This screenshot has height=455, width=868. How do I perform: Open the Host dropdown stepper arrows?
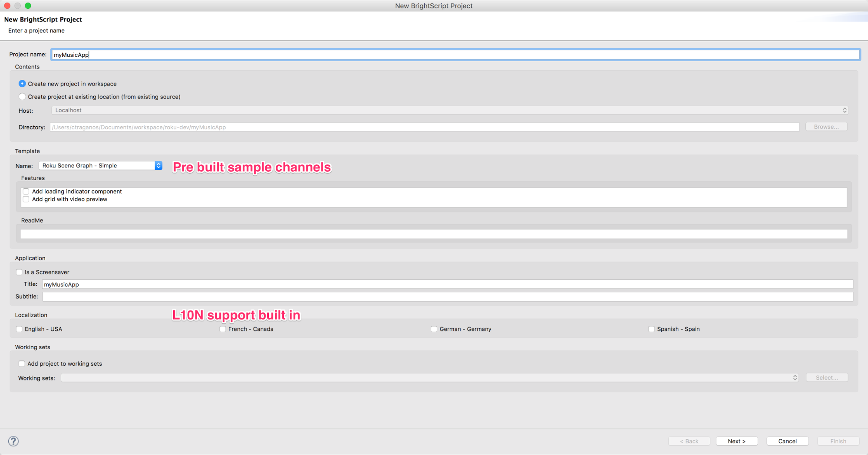coord(844,110)
